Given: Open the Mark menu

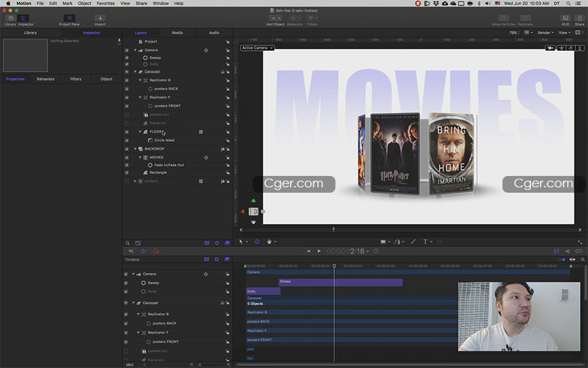Looking at the screenshot, I should (x=67, y=3).
